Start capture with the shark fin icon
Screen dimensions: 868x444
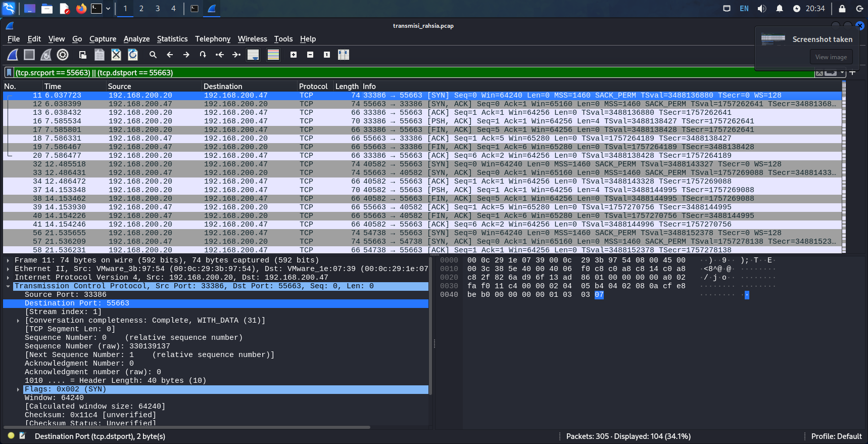point(13,55)
